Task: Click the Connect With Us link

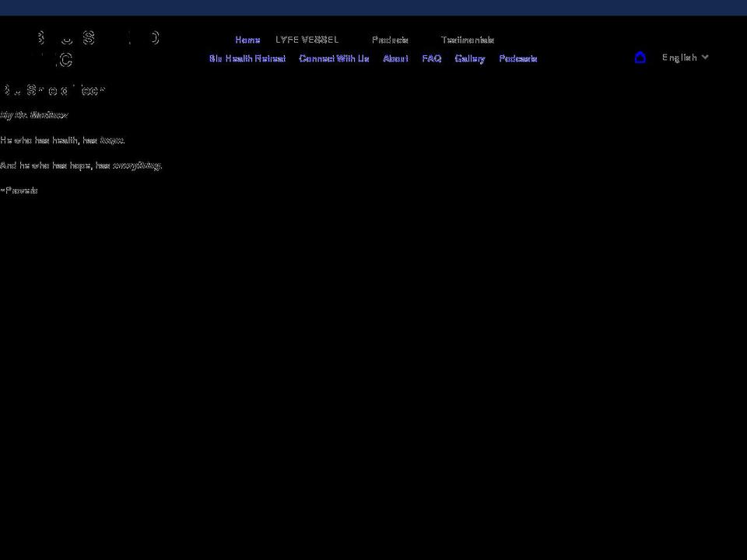Action: [x=334, y=58]
